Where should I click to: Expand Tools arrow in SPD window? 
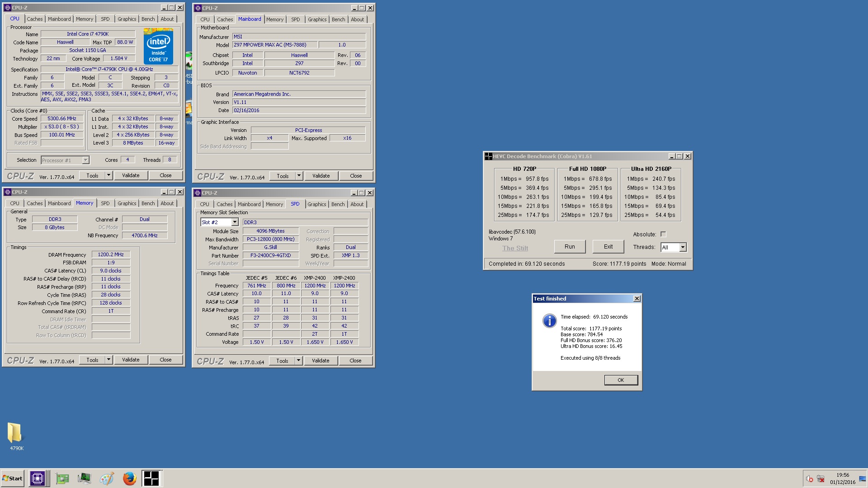pos(298,361)
